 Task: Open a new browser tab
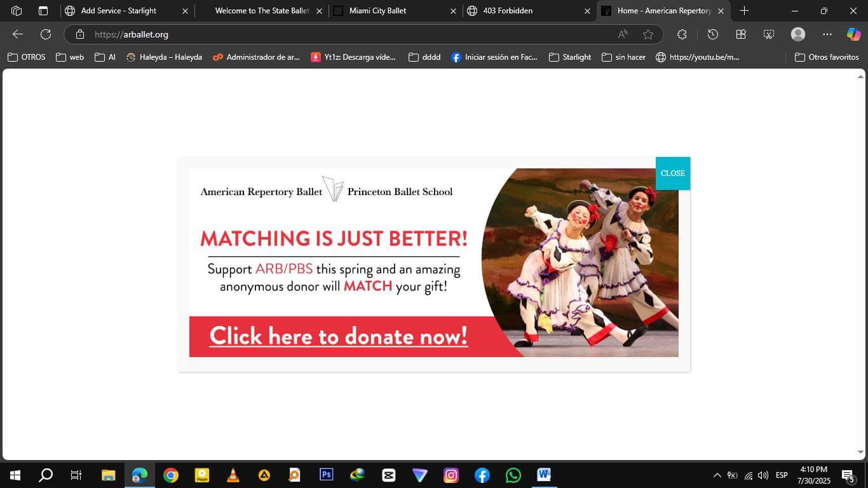pyautogui.click(x=744, y=11)
